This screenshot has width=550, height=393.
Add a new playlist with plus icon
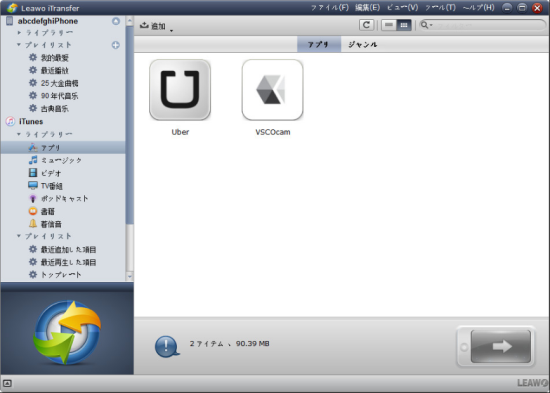(115, 45)
